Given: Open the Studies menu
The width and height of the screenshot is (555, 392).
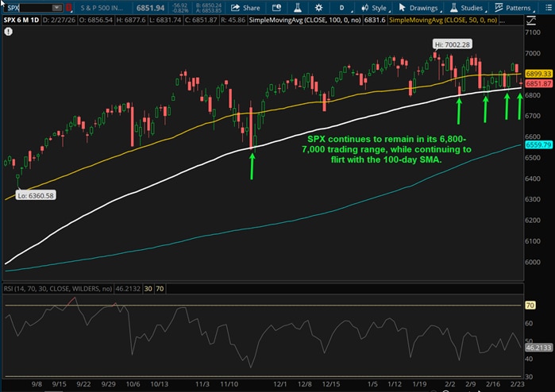Looking at the screenshot, I should (x=468, y=8).
